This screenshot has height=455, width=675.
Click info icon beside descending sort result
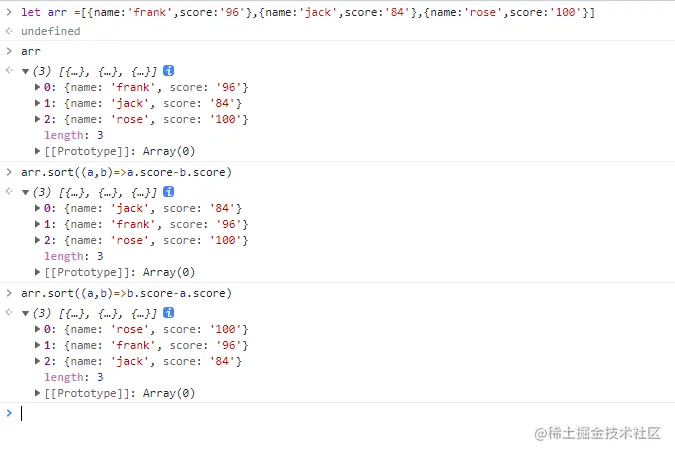(168, 313)
